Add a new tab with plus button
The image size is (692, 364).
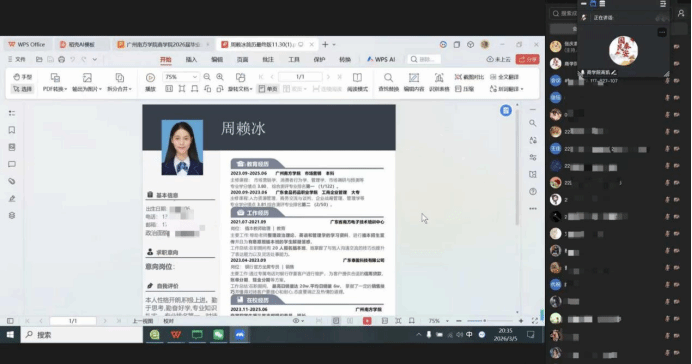coord(325,45)
